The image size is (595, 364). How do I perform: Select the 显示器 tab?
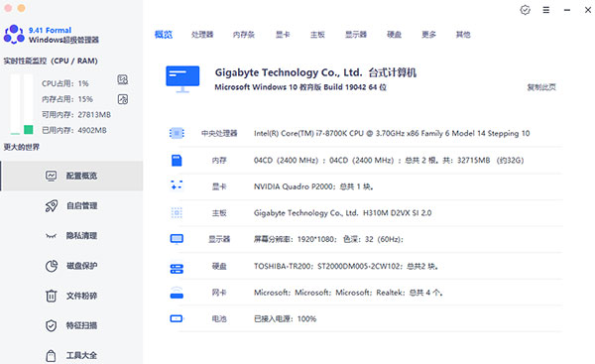[x=356, y=35]
